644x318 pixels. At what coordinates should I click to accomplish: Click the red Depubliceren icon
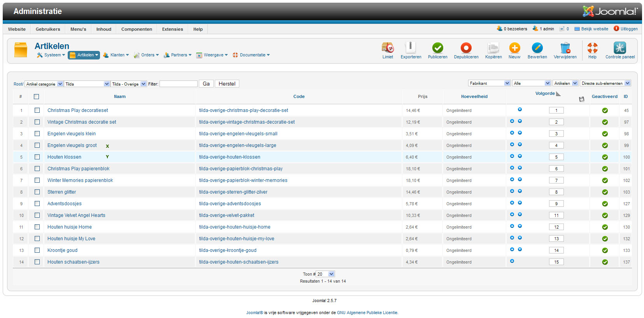pos(466,48)
